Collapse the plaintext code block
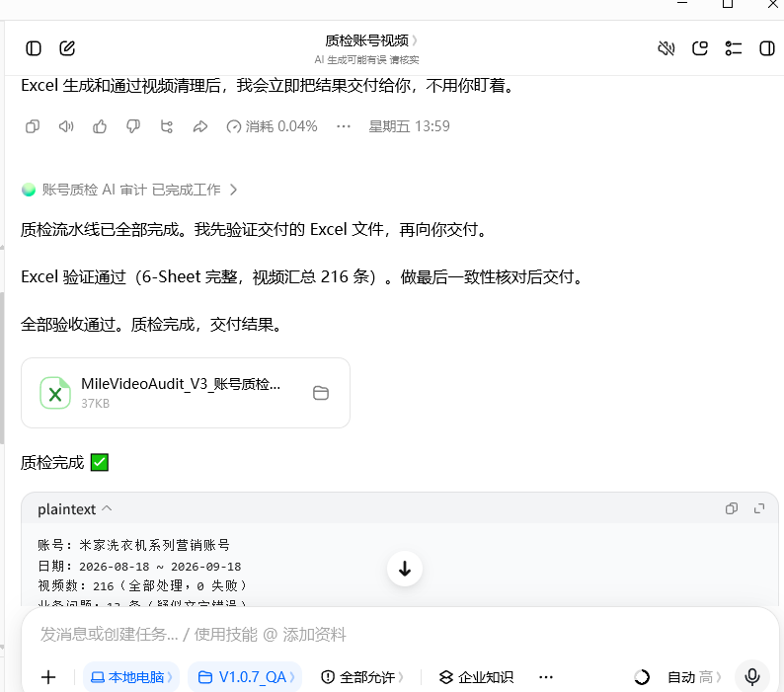This screenshot has height=692, width=784. click(x=74, y=509)
